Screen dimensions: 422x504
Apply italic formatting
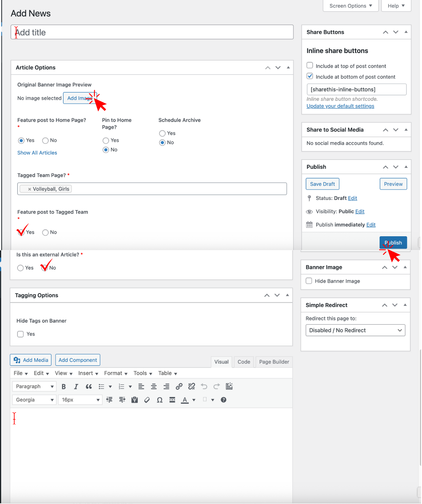[76, 387]
